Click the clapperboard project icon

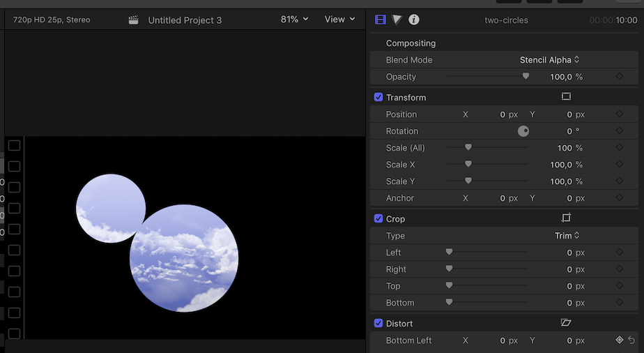click(x=134, y=20)
